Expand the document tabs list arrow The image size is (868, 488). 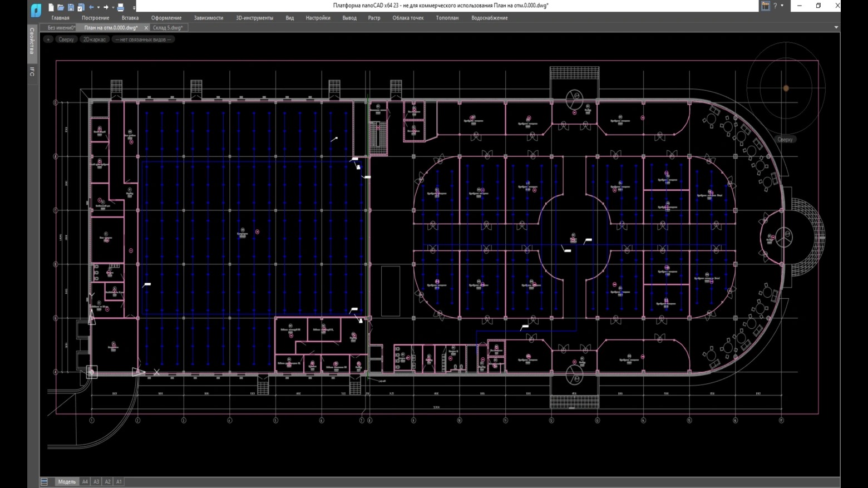click(x=836, y=27)
